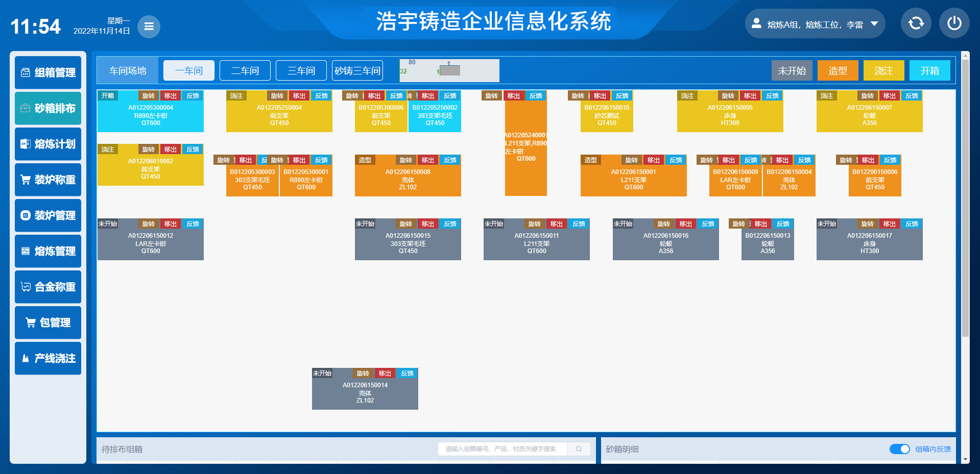Viewport: 980px width, 474px height.
Task: Click the 造型 status tag on A012206150008
Action: (365, 160)
